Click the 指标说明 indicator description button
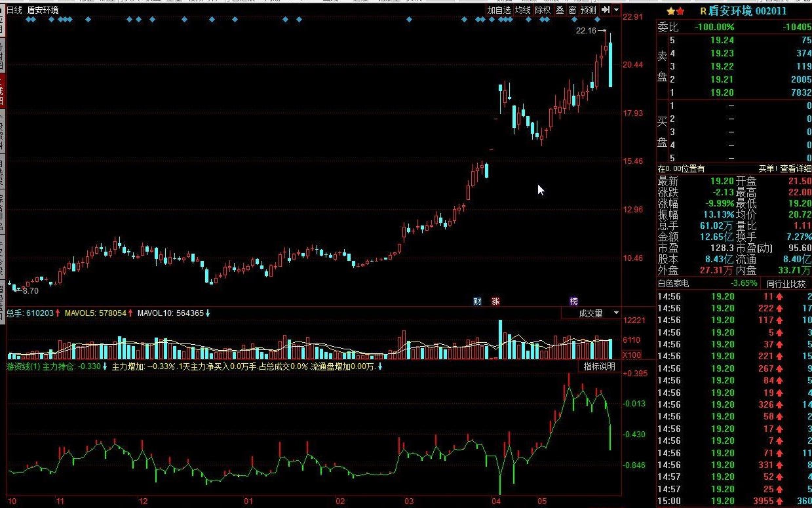 pyautogui.click(x=600, y=366)
